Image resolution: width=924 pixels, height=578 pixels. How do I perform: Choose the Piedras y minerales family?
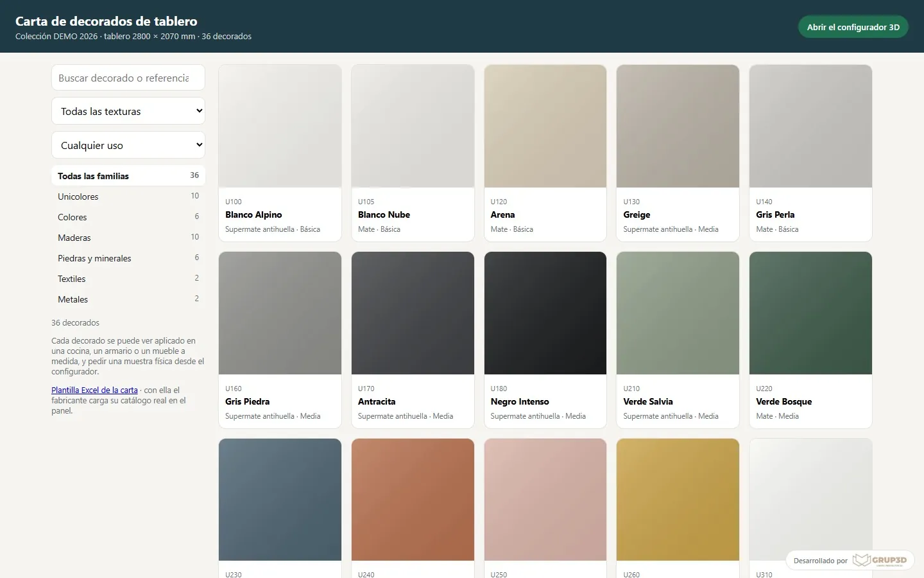point(128,258)
